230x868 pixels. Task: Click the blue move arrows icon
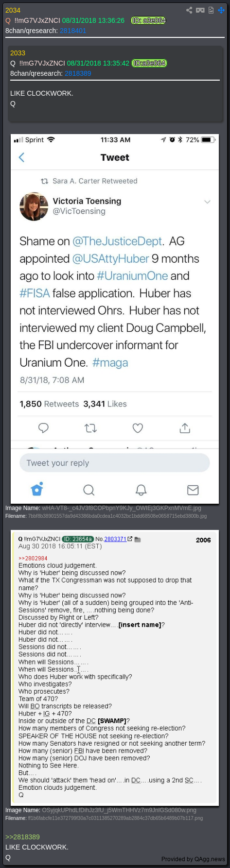(222, 10)
